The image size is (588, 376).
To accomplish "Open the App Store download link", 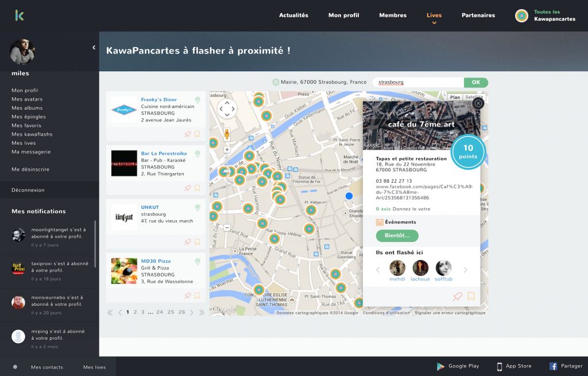I will [514, 366].
